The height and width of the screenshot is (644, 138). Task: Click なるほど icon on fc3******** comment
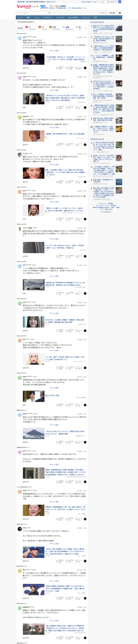click(x=67, y=482)
